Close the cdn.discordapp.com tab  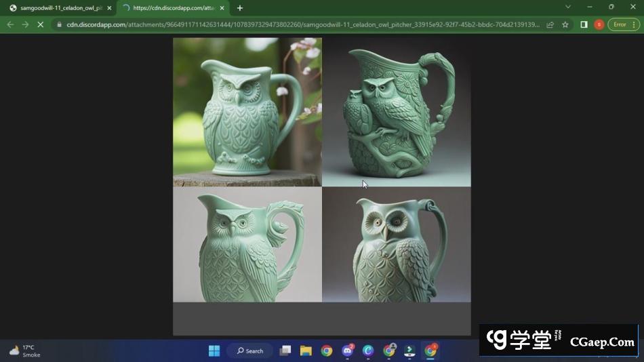click(222, 8)
